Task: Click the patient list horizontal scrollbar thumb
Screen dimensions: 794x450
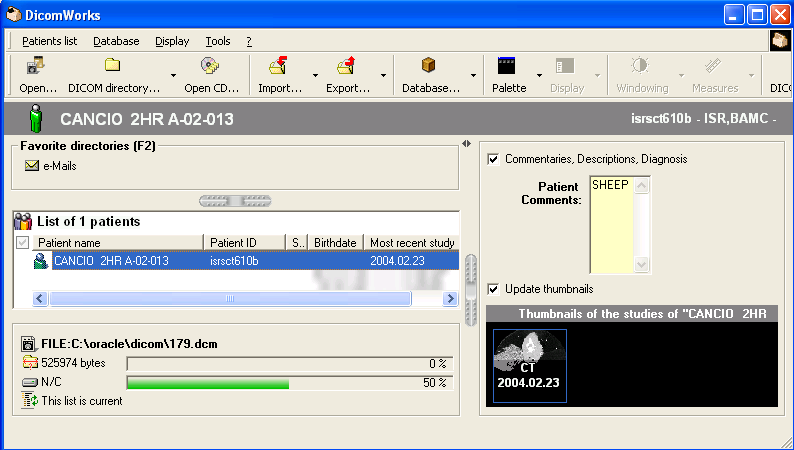Action: coord(230,299)
